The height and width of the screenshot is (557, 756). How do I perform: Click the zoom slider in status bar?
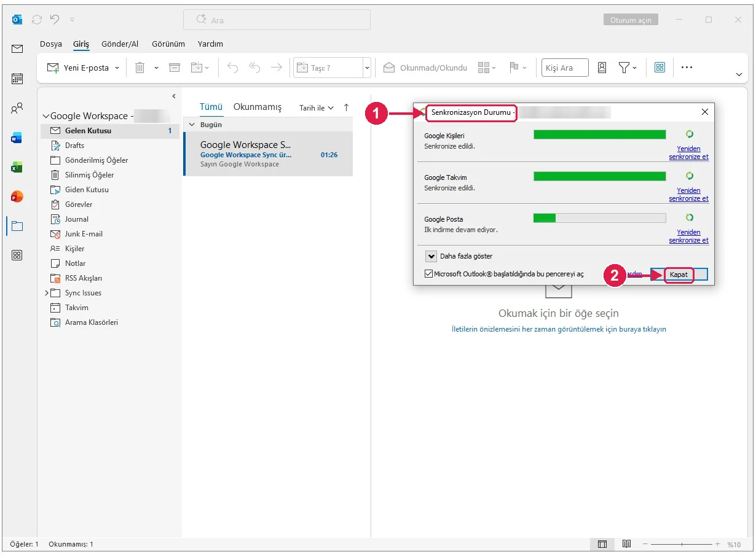click(682, 544)
